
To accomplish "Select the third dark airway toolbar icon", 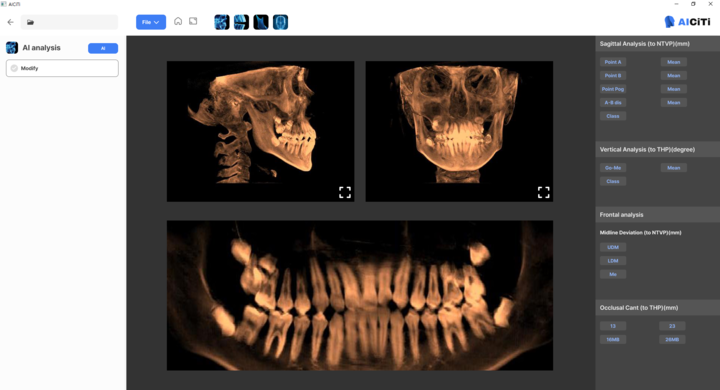I will (x=261, y=22).
